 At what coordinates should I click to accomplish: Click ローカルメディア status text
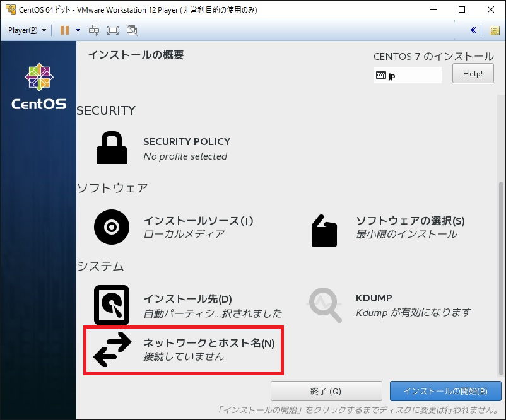pos(184,234)
